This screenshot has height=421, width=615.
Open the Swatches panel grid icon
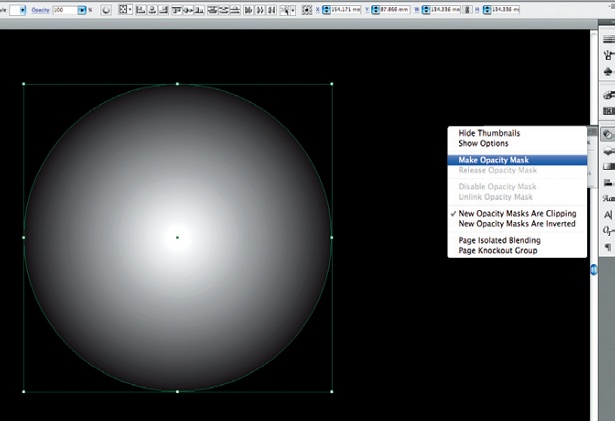click(x=608, y=111)
